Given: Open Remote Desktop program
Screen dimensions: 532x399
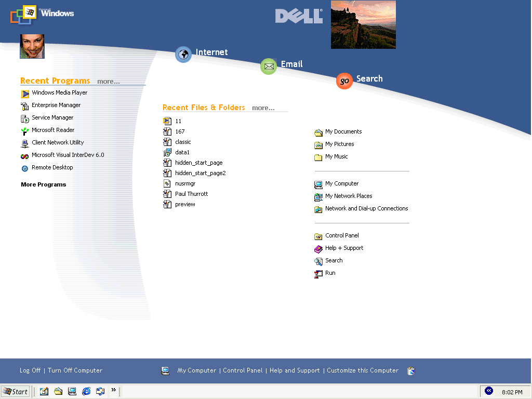Looking at the screenshot, I should (x=52, y=168).
